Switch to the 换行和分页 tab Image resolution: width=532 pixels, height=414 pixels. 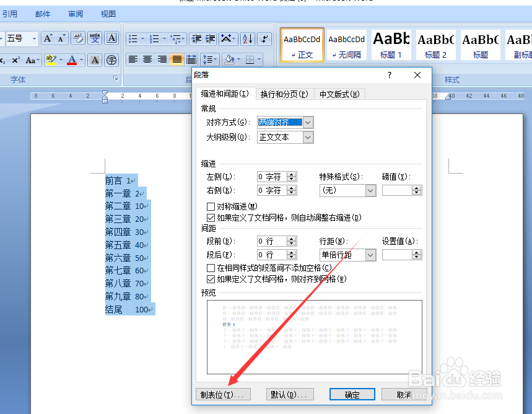tap(284, 94)
